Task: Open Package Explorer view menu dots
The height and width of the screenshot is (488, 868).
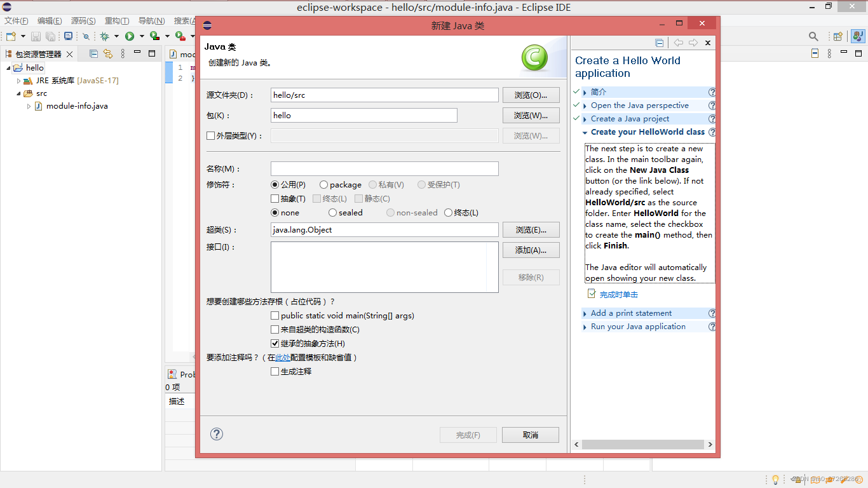Action: (x=123, y=54)
